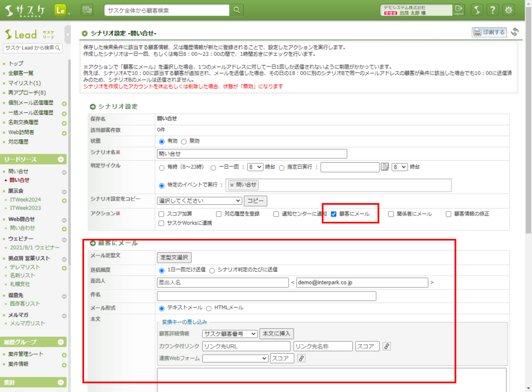Viewport: 532px width, 392px height.
Task: Click the message notification icon in header
Action: click(x=87, y=10)
